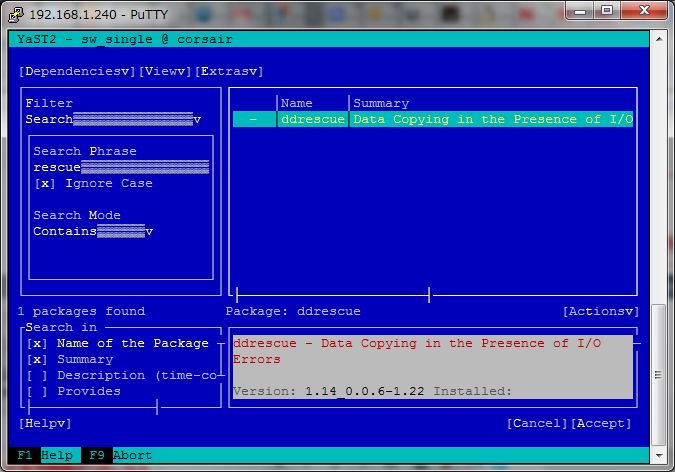Open the Dependencies menu
The height and width of the screenshot is (472, 675).
(x=77, y=71)
